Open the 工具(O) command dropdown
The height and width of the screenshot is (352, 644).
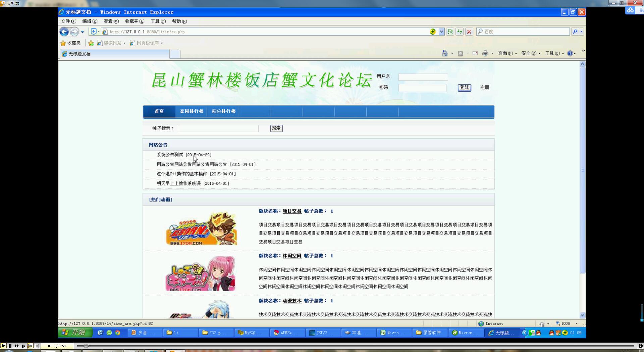tap(554, 53)
